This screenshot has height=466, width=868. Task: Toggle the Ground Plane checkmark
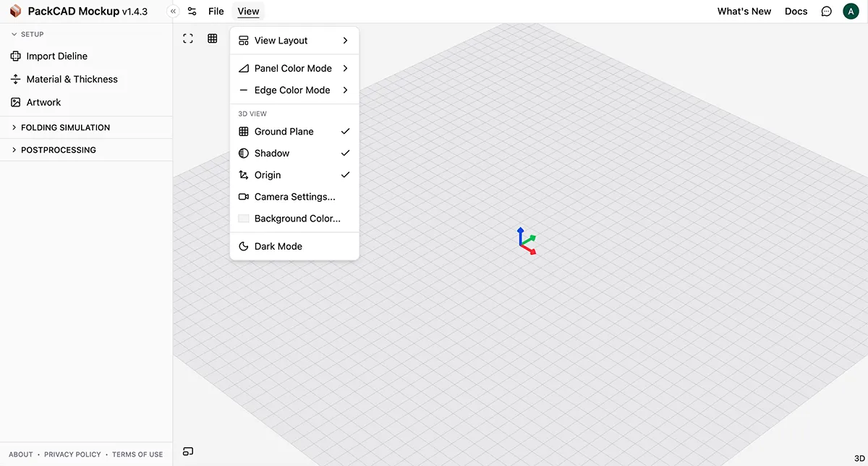(x=345, y=132)
